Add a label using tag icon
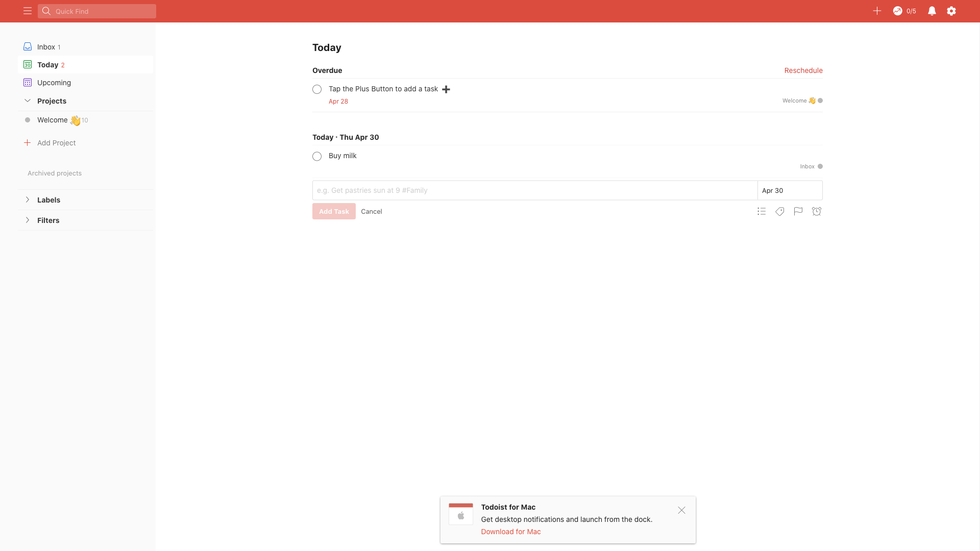Image resolution: width=980 pixels, height=551 pixels. [x=780, y=211]
